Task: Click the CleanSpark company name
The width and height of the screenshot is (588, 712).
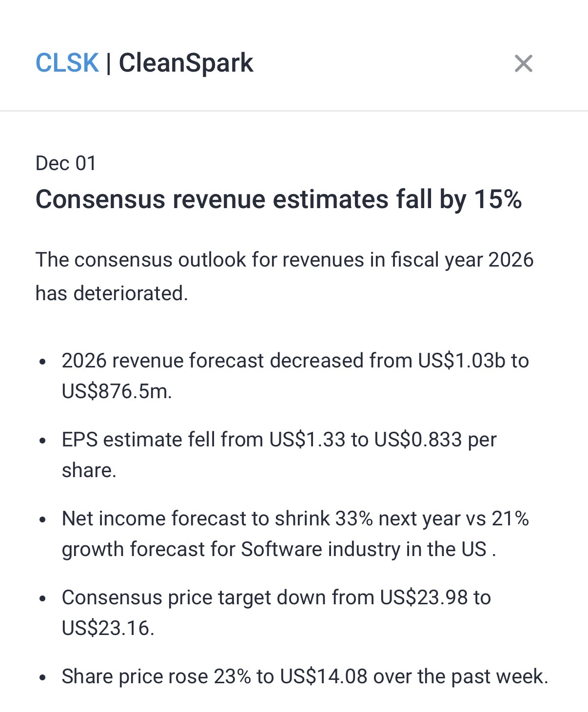Action: pos(186,63)
